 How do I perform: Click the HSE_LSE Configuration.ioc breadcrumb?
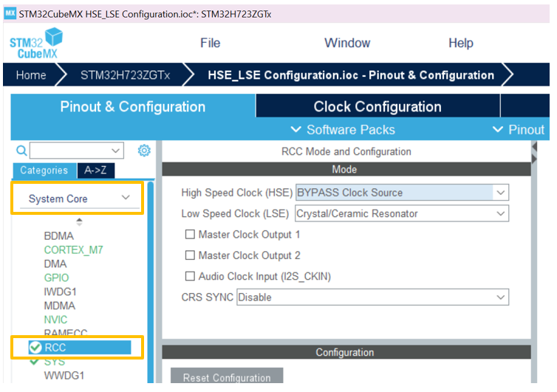(351, 75)
